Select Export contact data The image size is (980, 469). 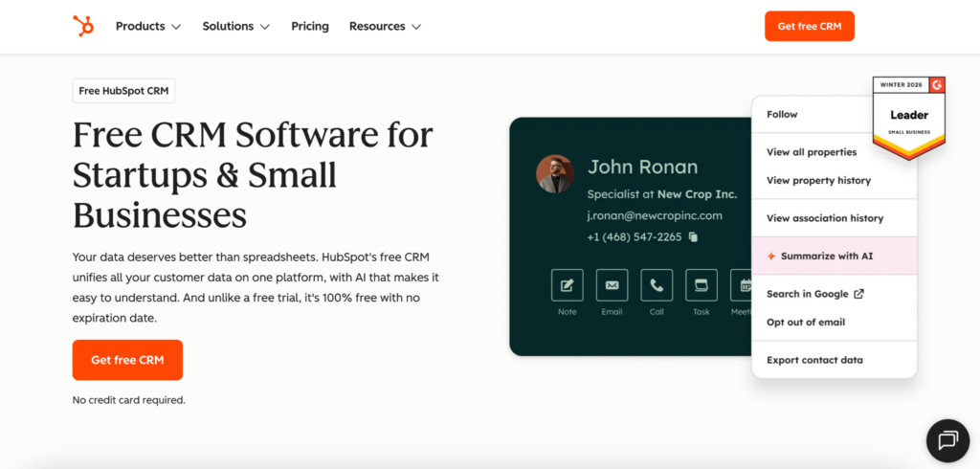[x=814, y=360]
